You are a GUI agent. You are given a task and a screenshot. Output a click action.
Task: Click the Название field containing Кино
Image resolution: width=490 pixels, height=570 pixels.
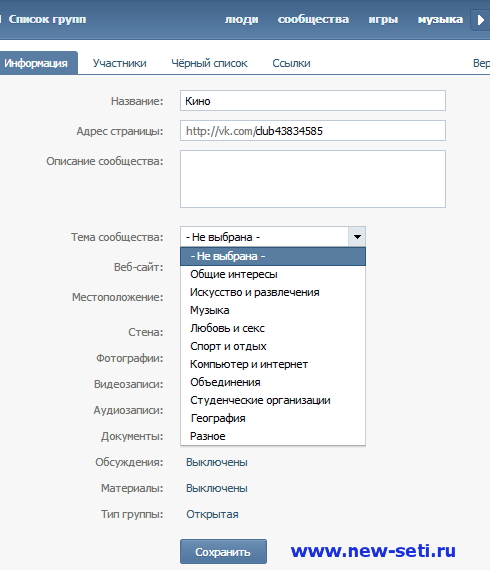pos(313,101)
